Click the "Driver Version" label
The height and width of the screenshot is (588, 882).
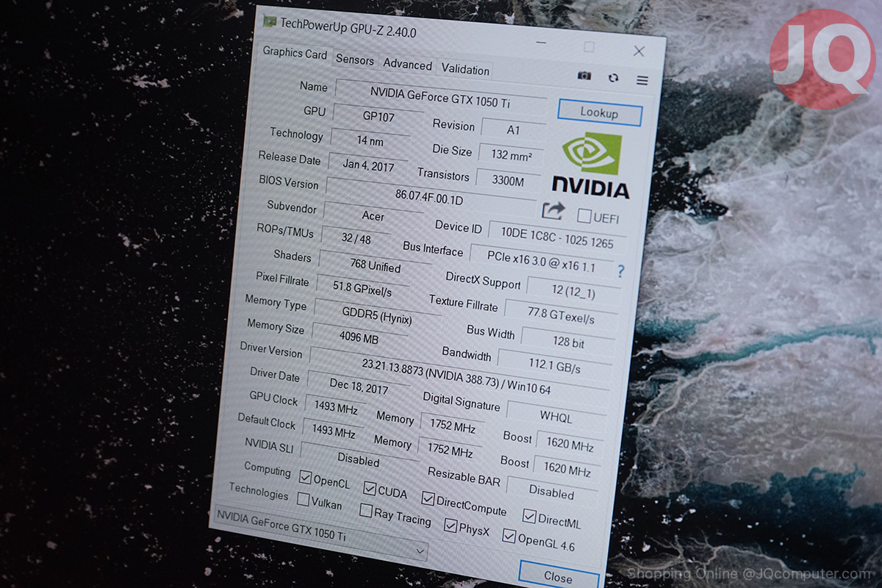click(x=271, y=350)
